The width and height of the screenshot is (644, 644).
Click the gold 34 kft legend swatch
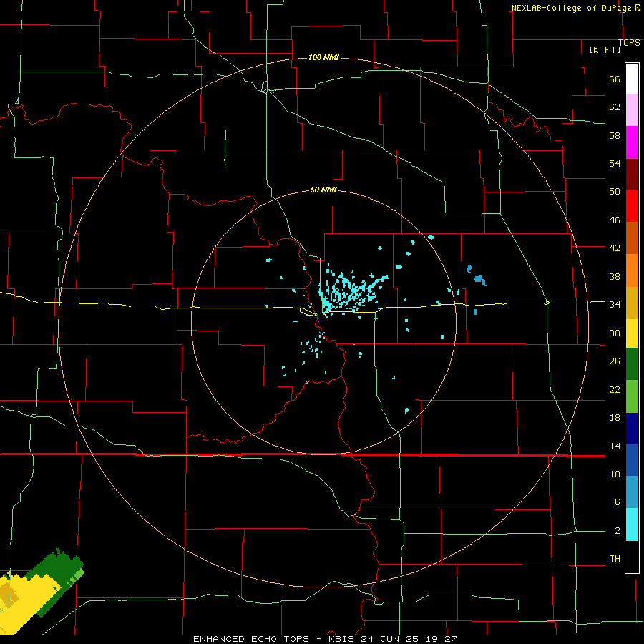pyautogui.click(x=632, y=303)
